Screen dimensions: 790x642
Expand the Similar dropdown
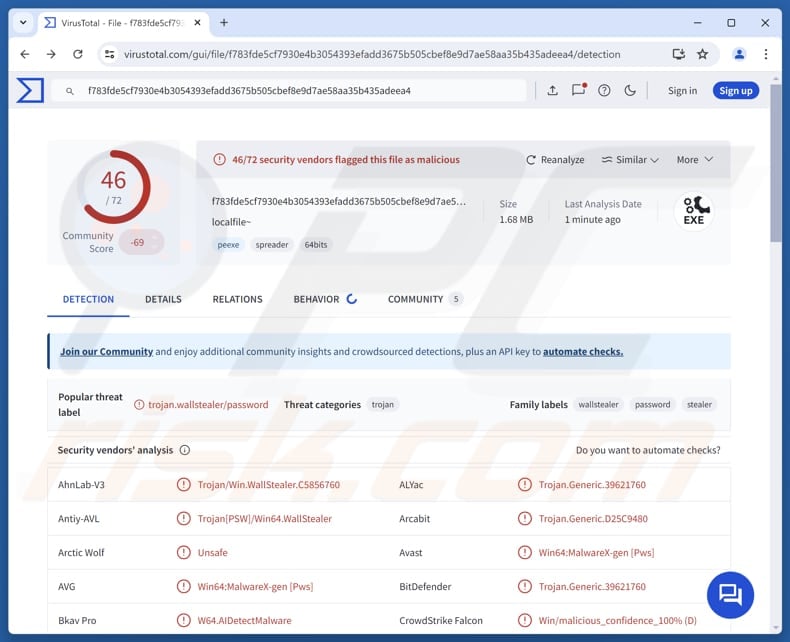(630, 160)
